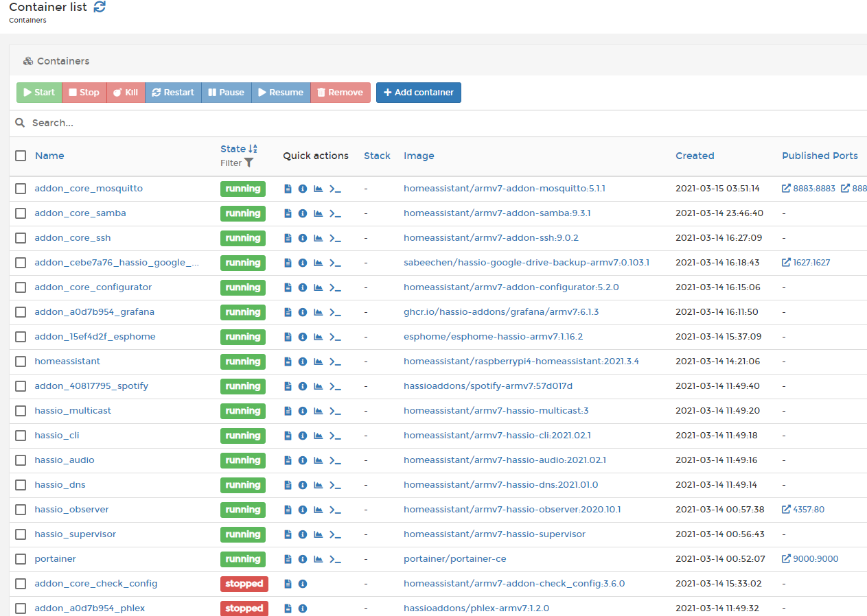
Task: Check the hassio_supervisor row checkbox
Action: point(21,534)
